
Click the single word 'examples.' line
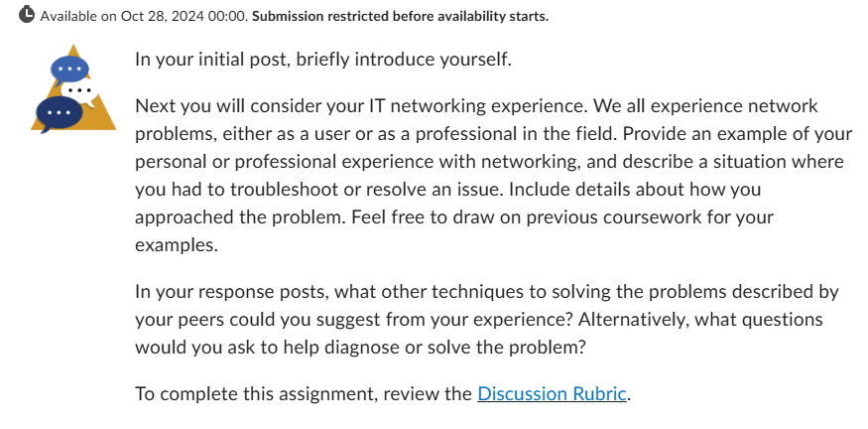[177, 245]
